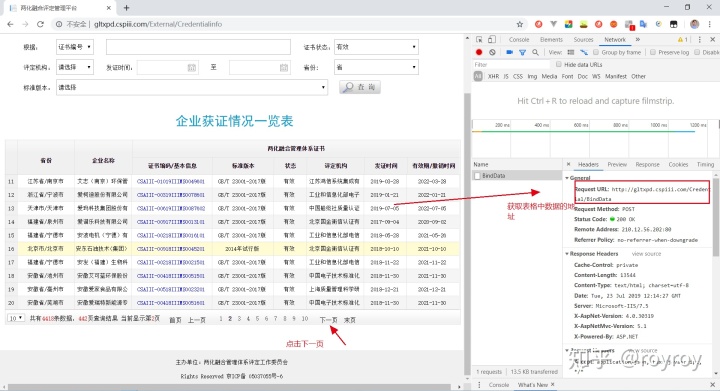Click the browser back arrow

pyautogui.click(x=10, y=24)
